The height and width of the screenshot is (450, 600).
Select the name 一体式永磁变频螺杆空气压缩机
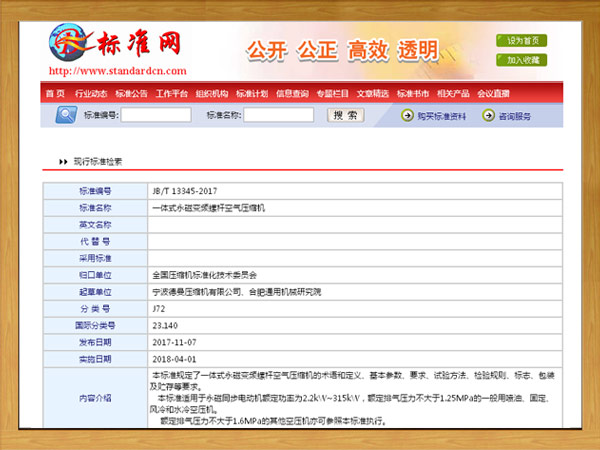(x=209, y=208)
